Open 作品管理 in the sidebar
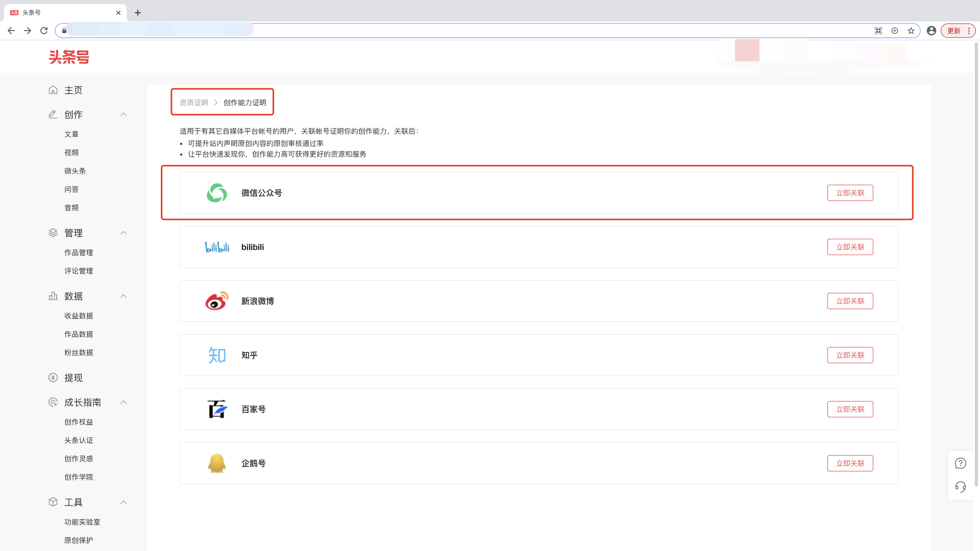The image size is (980, 551). click(79, 253)
